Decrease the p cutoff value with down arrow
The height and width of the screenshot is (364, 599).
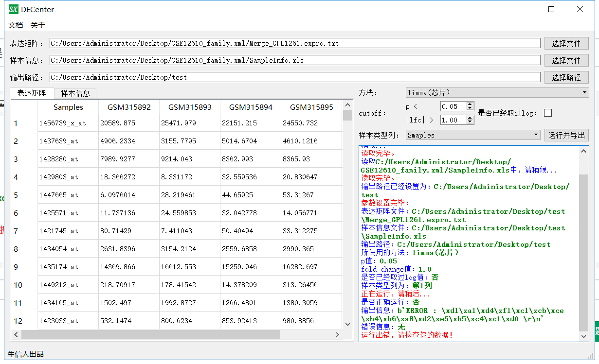470,108
